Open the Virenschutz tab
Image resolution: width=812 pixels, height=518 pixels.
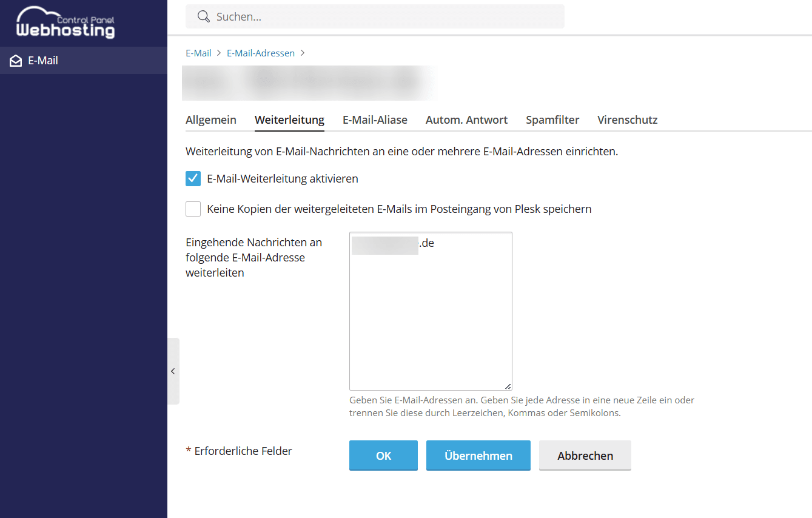627,120
